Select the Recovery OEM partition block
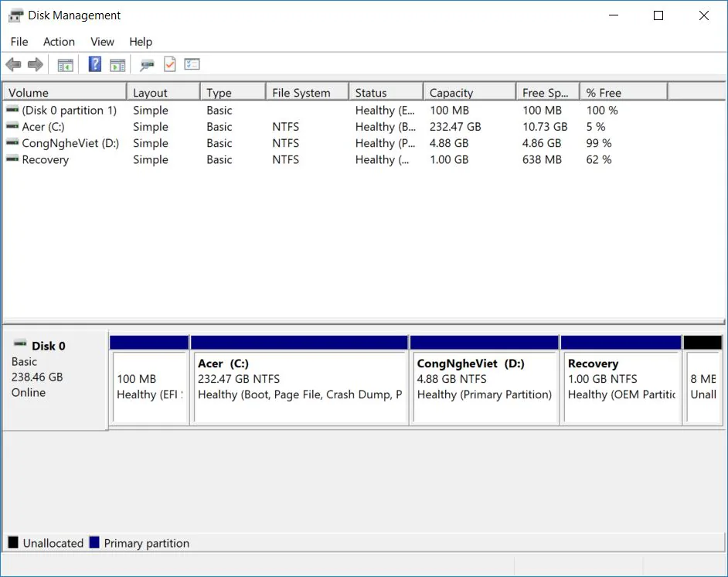 621,380
